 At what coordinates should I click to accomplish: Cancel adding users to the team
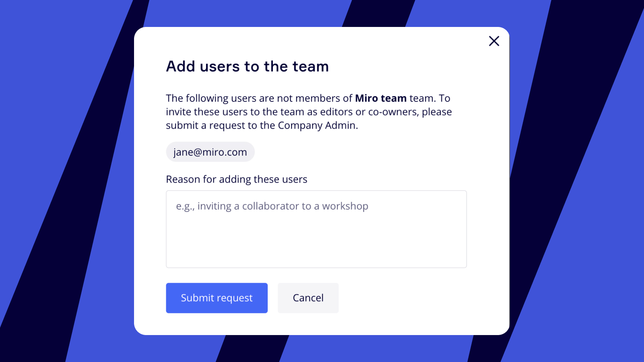click(308, 298)
